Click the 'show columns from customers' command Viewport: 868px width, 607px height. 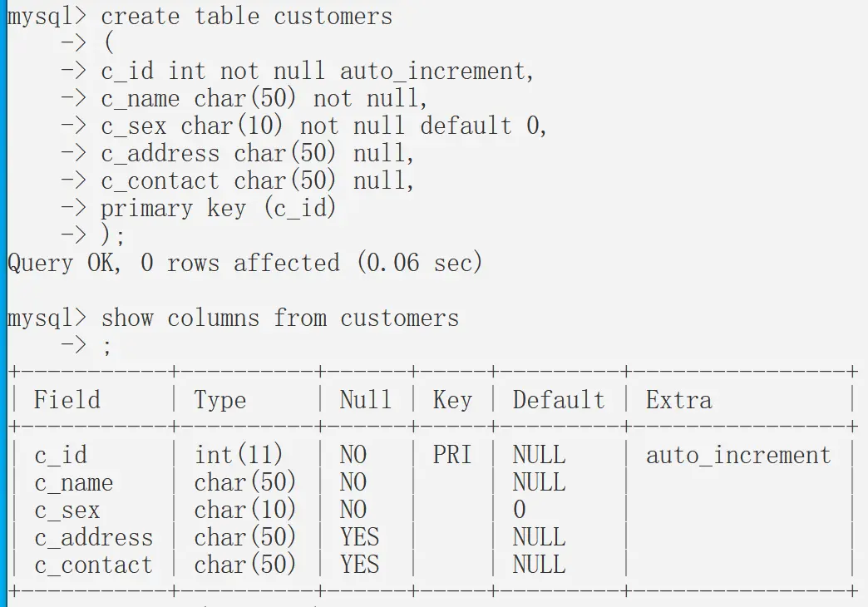pyautogui.click(x=279, y=318)
